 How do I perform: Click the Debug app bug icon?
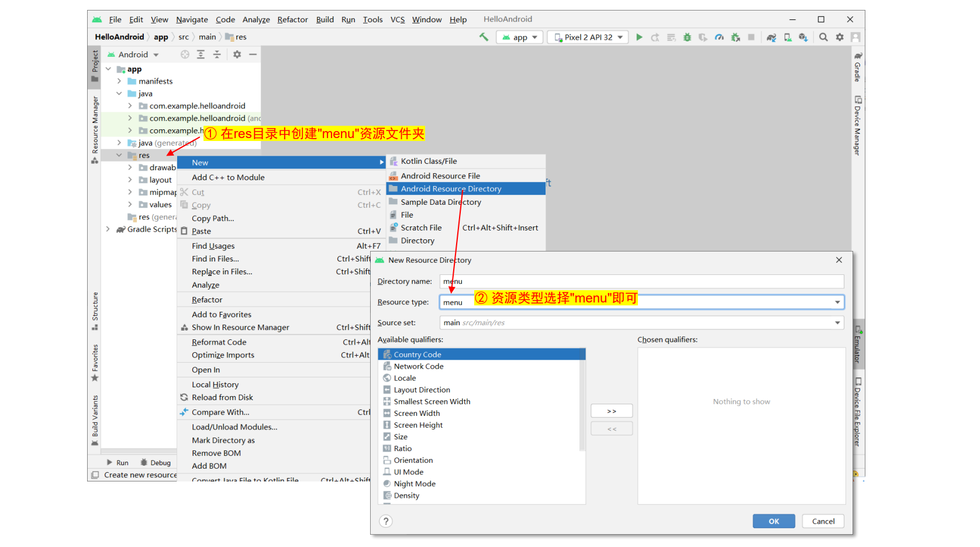687,37
